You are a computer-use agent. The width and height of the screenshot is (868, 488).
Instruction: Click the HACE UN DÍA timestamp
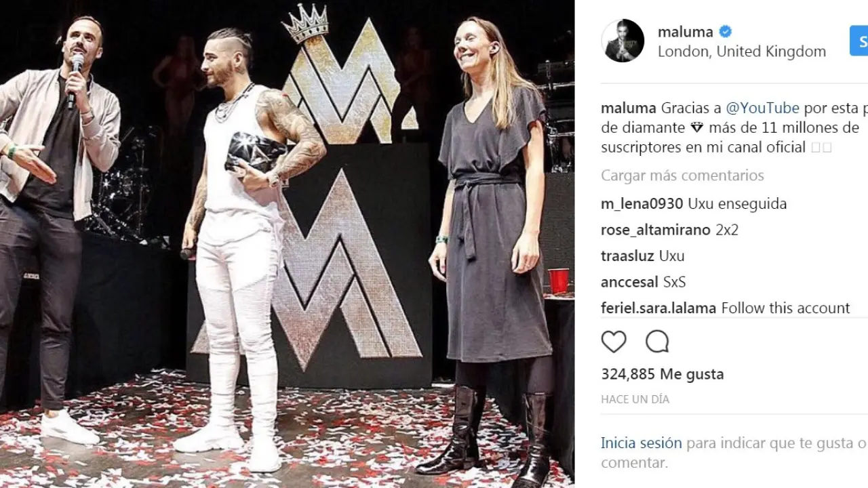pos(635,399)
